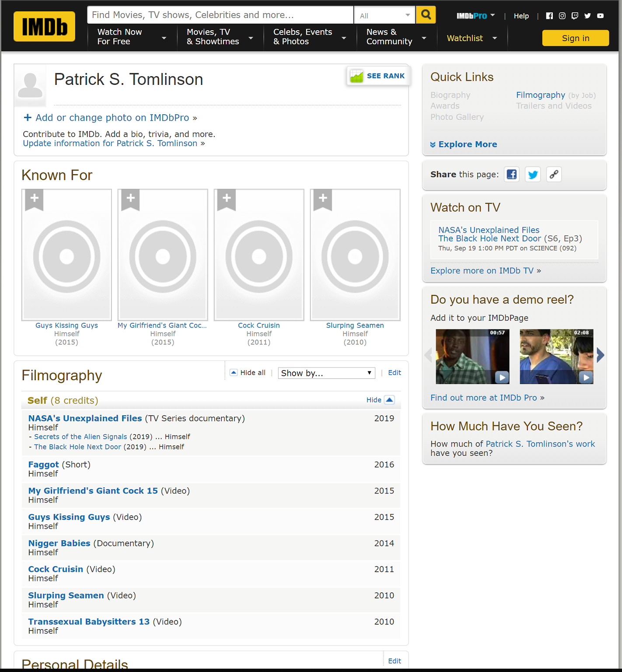
Task: Click the Sign in button
Action: (576, 38)
